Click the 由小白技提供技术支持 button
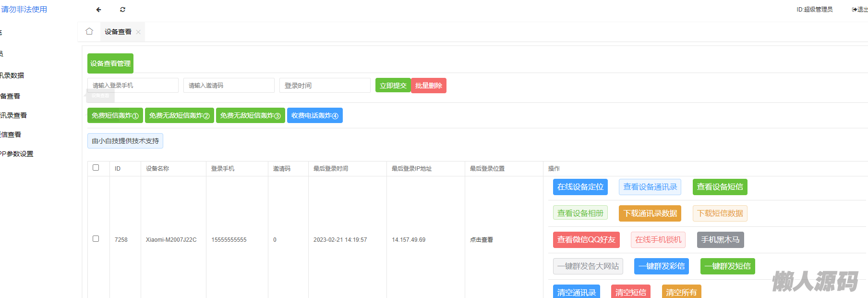This screenshot has width=868, height=298. pos(125,141)
